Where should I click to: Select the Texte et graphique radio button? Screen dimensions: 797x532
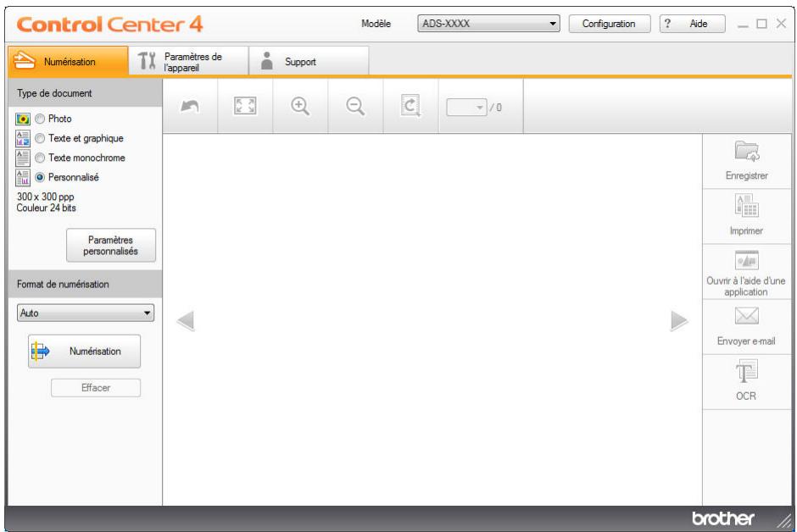[40, 138]
